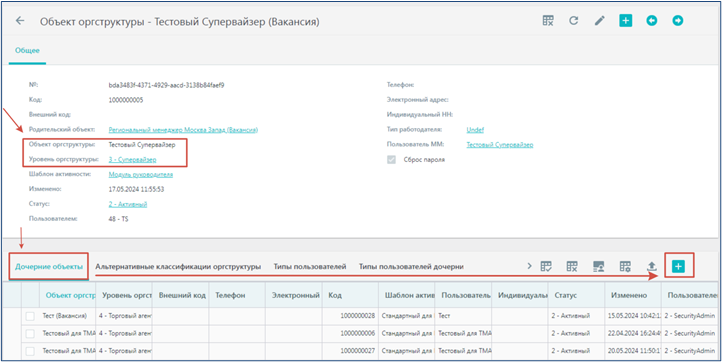The width and height of the screenshot is (722, 362).
Task: Open the 2 - Активный status link
Action: [x=128, y=204]
